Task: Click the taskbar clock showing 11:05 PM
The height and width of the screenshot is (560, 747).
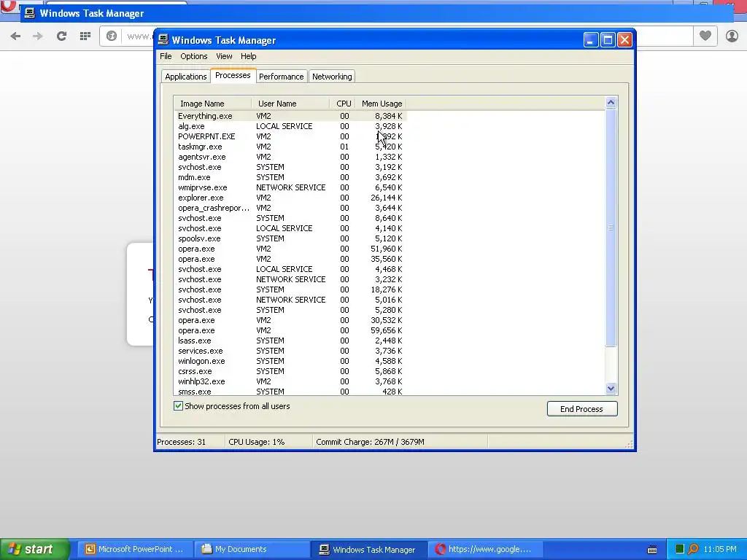Action: click(x=720, y=549)
